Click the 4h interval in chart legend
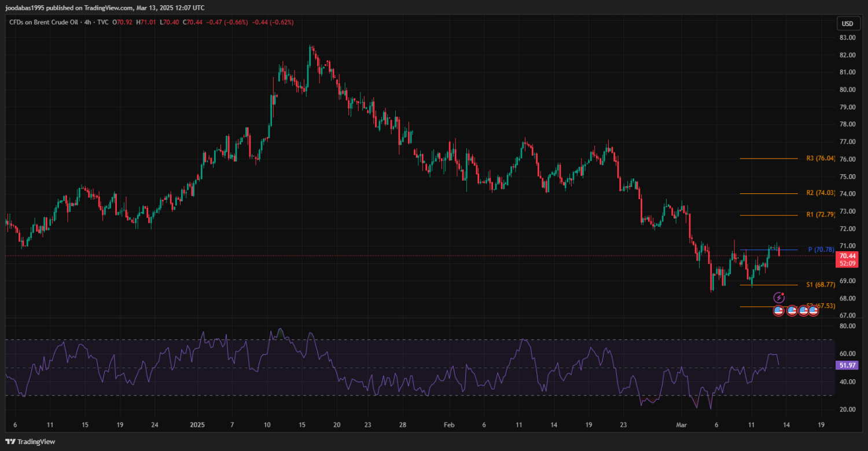This screenshot has height=451, width=868. (89, 23)
